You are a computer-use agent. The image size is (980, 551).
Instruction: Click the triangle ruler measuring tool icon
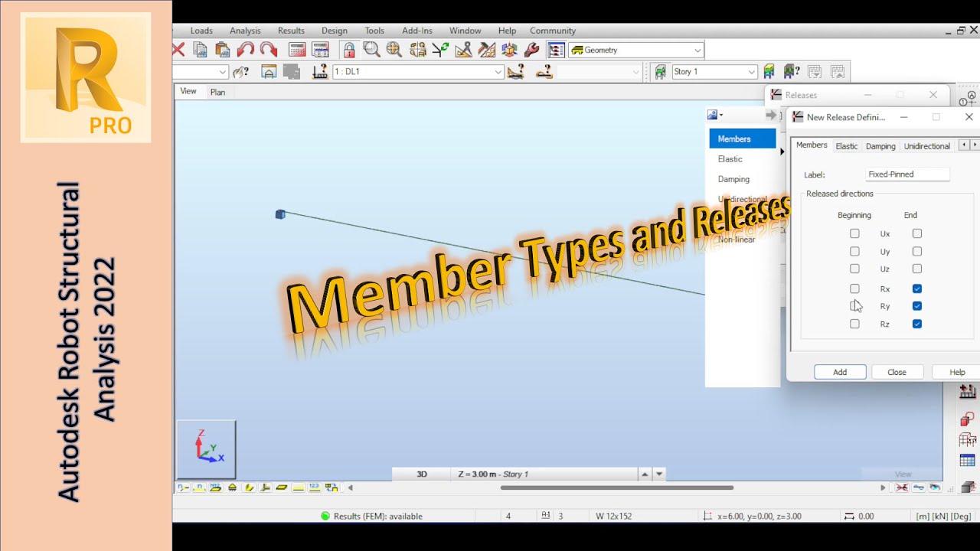pos(463,50)
